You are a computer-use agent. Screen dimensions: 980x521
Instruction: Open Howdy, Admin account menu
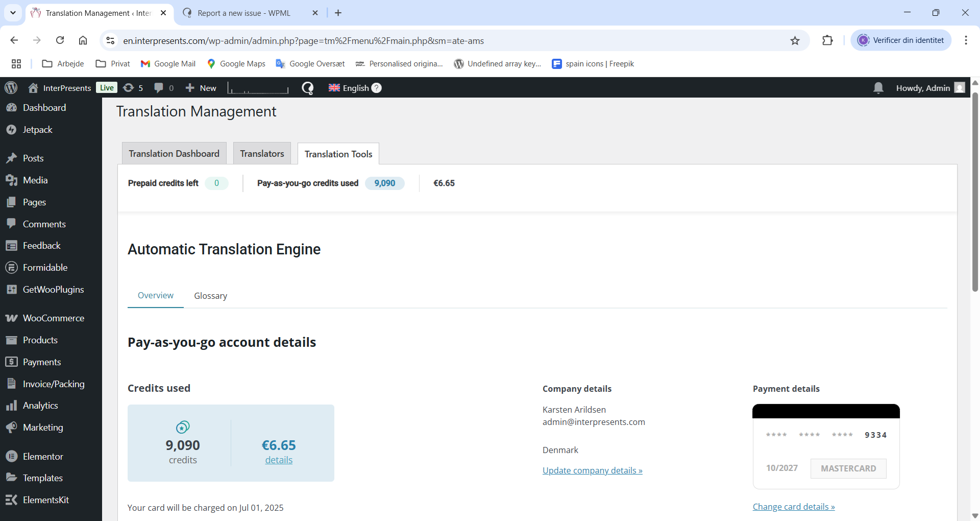click(x=930, y=88)
